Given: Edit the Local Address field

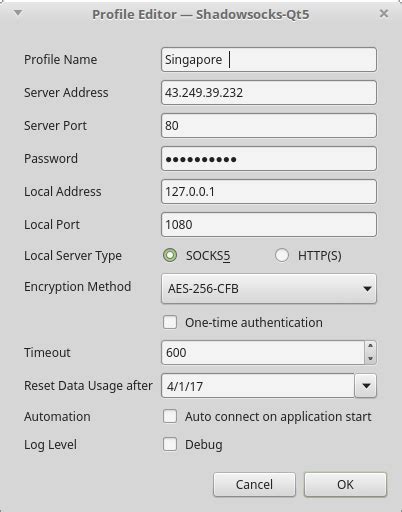Looking at the screenshot, I should (269, 192).
